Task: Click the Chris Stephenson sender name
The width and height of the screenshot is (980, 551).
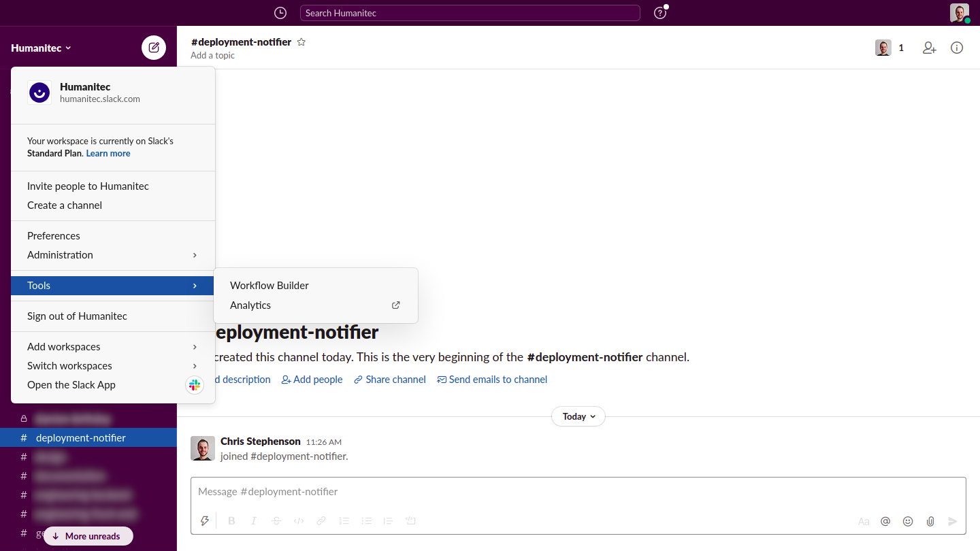Action: pos(261,441)
